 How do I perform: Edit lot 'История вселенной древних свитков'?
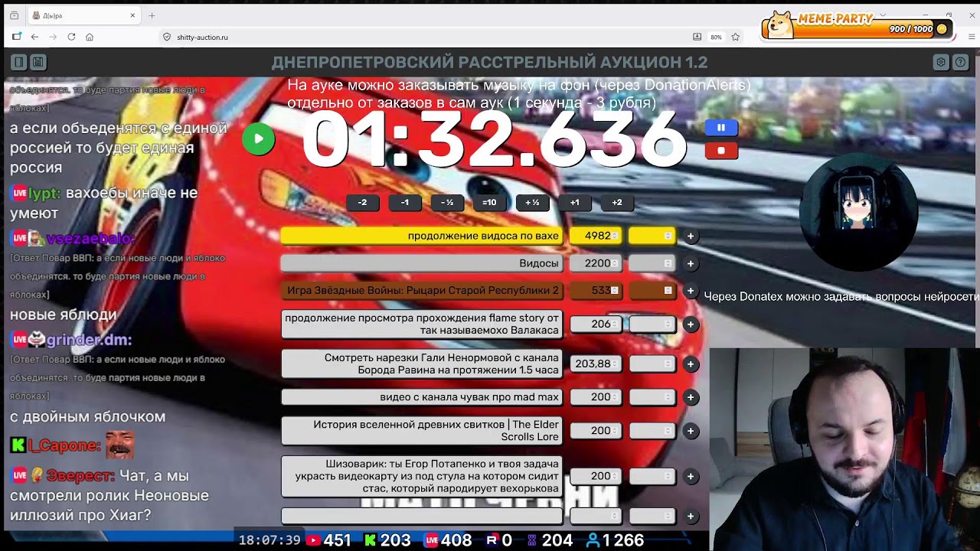coord(422,431)
